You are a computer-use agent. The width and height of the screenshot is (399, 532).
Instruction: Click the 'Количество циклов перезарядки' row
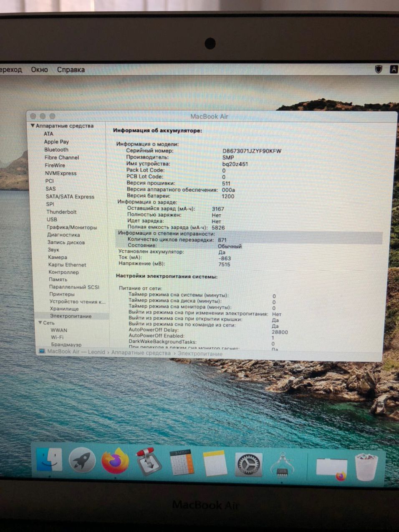pyautogui.click(x=249, y=240)
